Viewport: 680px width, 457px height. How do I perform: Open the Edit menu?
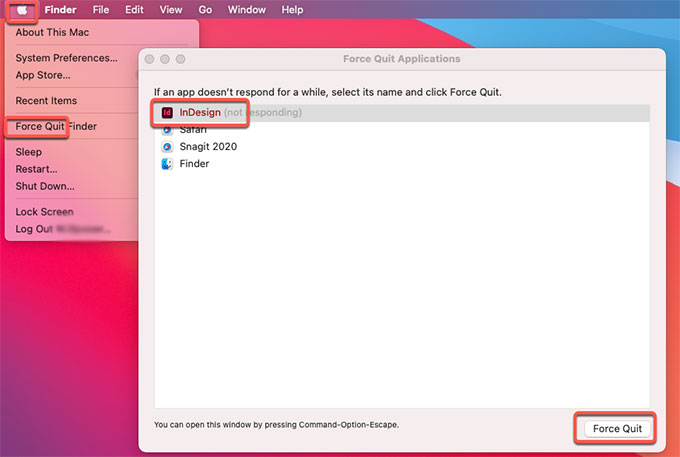point(135,10)
